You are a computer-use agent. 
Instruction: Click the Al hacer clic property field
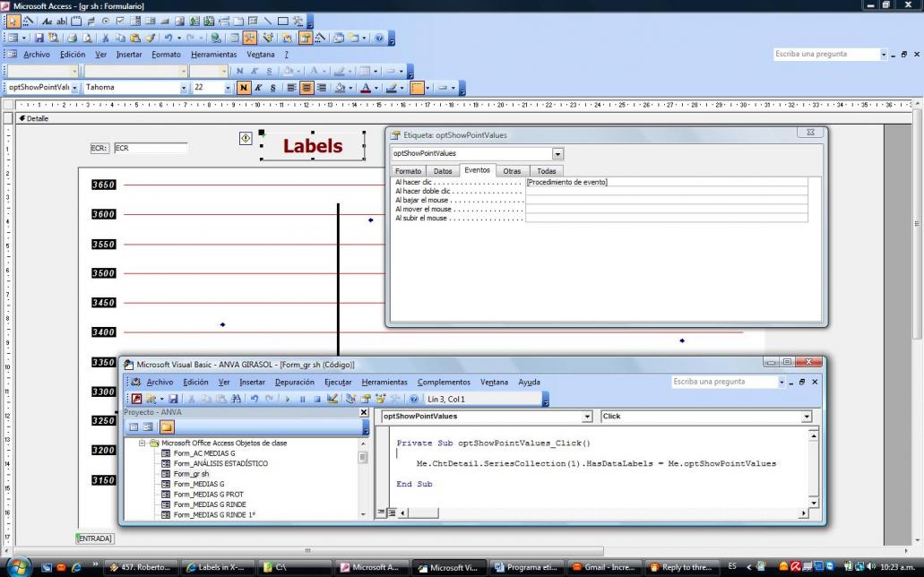(667, 182)
